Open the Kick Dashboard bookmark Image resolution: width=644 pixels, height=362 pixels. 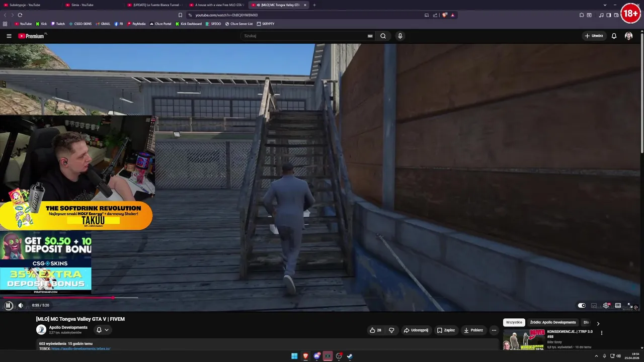coord(189,24)
